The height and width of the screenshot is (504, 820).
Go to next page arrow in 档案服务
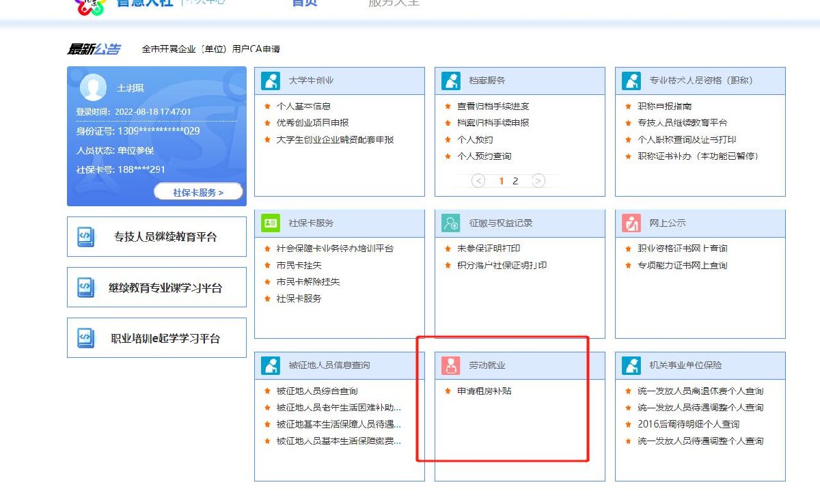point(538,181)
